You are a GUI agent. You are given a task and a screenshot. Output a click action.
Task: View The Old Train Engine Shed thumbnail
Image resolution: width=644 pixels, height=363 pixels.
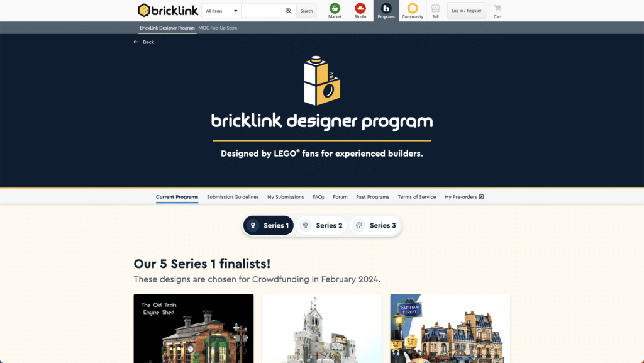tap(193, 328)
